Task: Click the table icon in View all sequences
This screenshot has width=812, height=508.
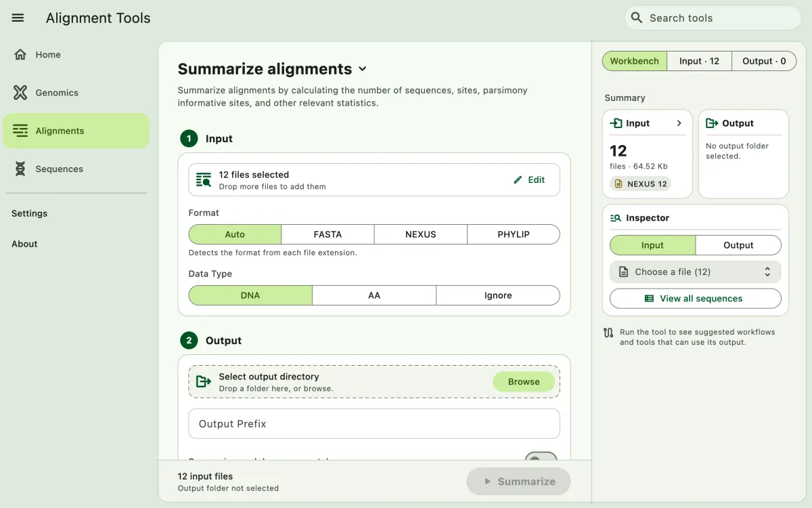Action: (650, 299)
